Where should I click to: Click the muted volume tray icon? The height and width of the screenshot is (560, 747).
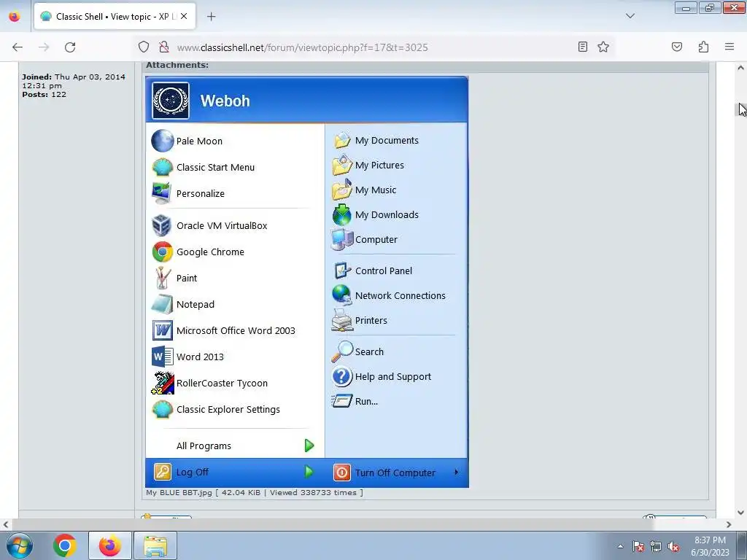(x=673, y=547)
